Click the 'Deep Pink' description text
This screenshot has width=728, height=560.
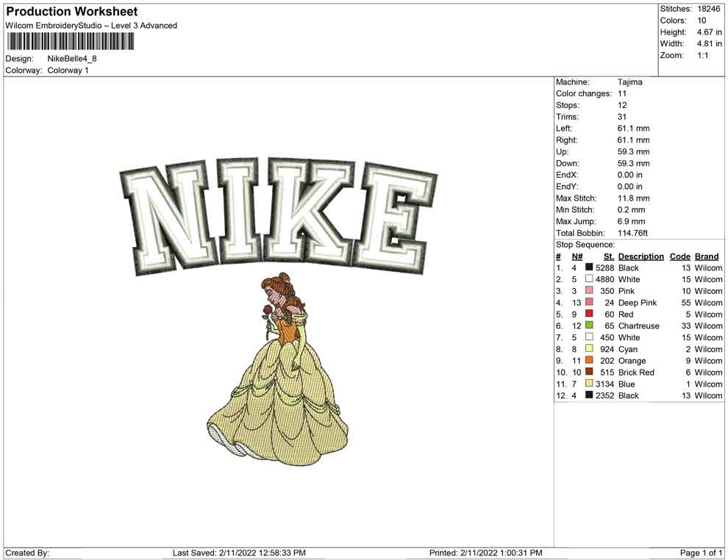[638, 303]
